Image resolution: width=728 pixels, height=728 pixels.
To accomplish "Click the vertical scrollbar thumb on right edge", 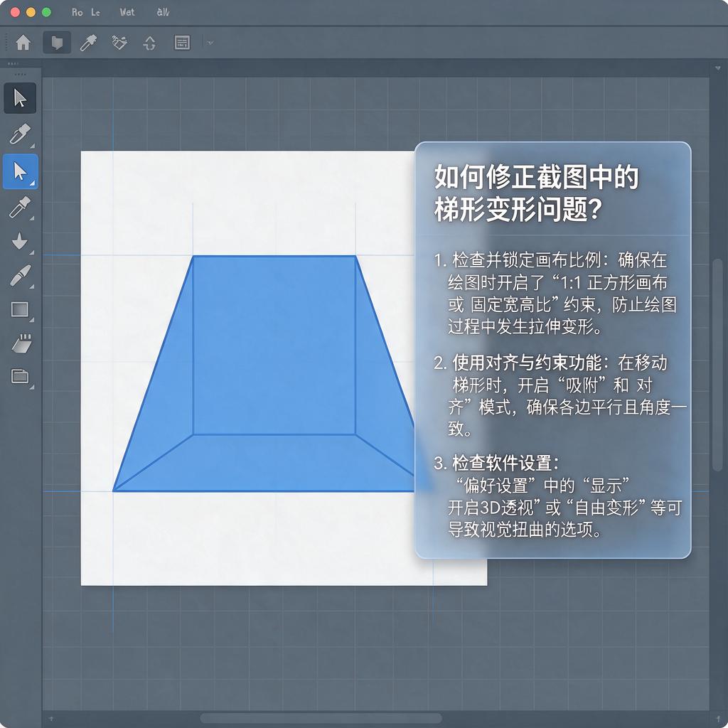I will click(717, 365).
